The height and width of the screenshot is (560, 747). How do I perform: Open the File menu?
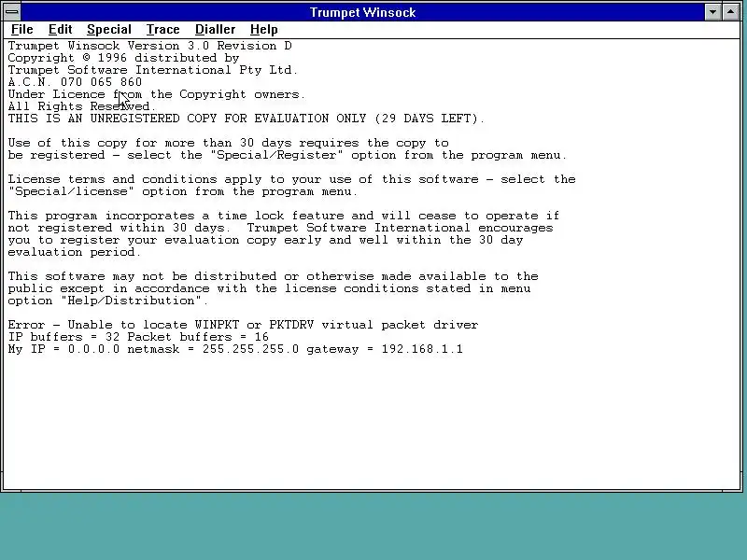[21, 30]
